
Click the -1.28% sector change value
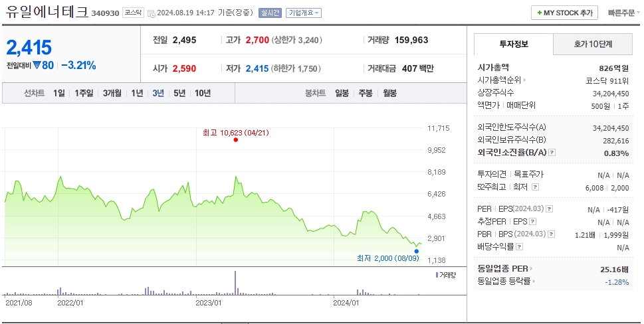pyautogui.click(x=617, y=282)
